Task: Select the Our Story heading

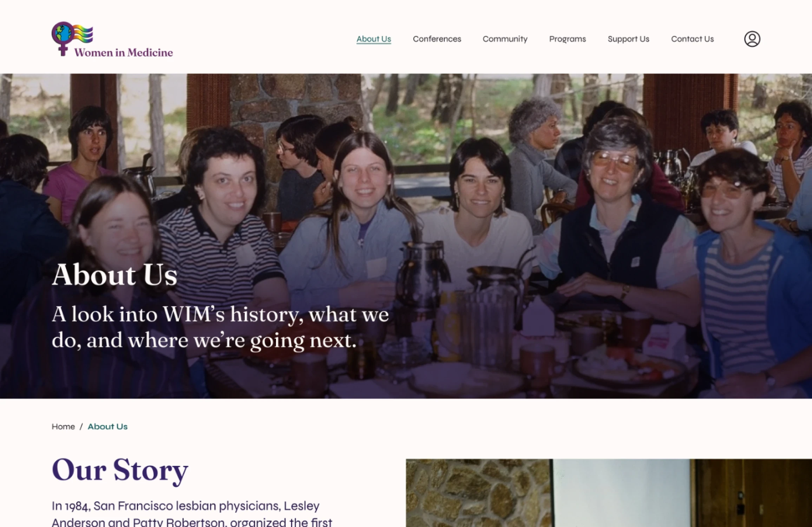Action: [120, 470]
